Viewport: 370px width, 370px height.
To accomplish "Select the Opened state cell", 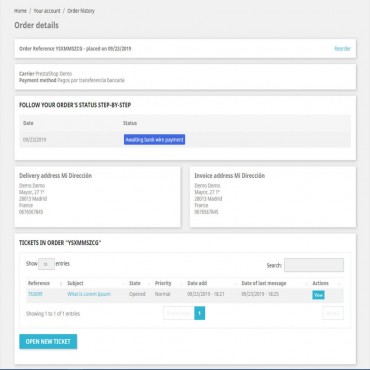I will point(137,294).
